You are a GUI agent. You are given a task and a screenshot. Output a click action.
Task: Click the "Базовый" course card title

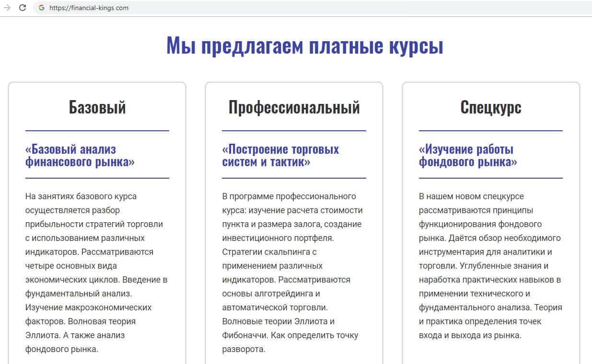coord(97,107)
